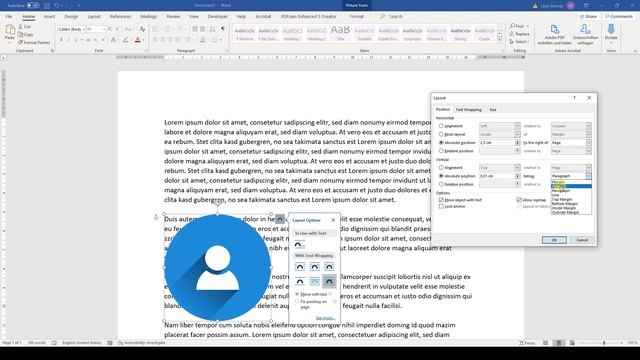Open the Design ribbon tab
The height and width of the screenshot is (360, 640).
tap(71, 16)
